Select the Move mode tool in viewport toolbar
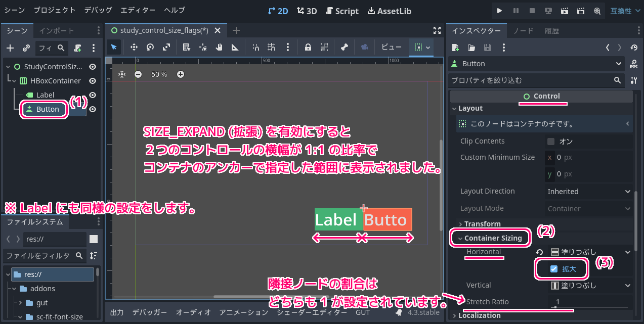Viewport: 644px width, 324px height. (x=134, y=48)
